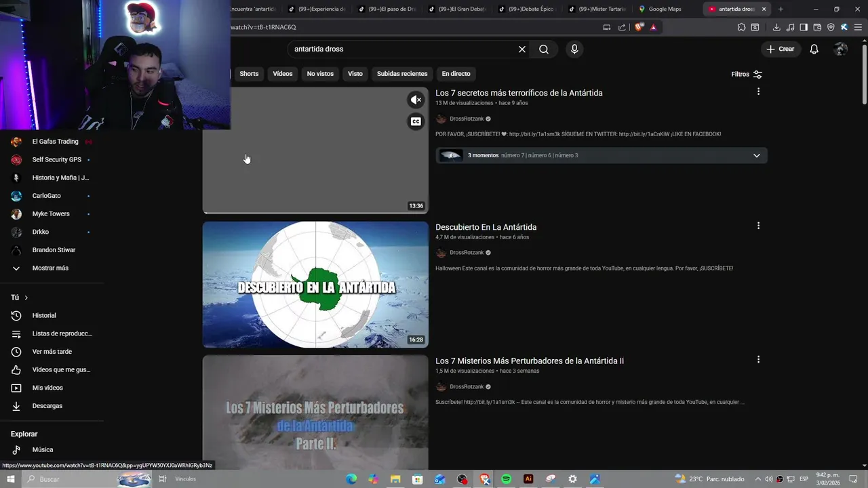The width and height of the screenshot is (868, 488).
Task: Open the Myke Towers subscription
Action: [52, 213]
